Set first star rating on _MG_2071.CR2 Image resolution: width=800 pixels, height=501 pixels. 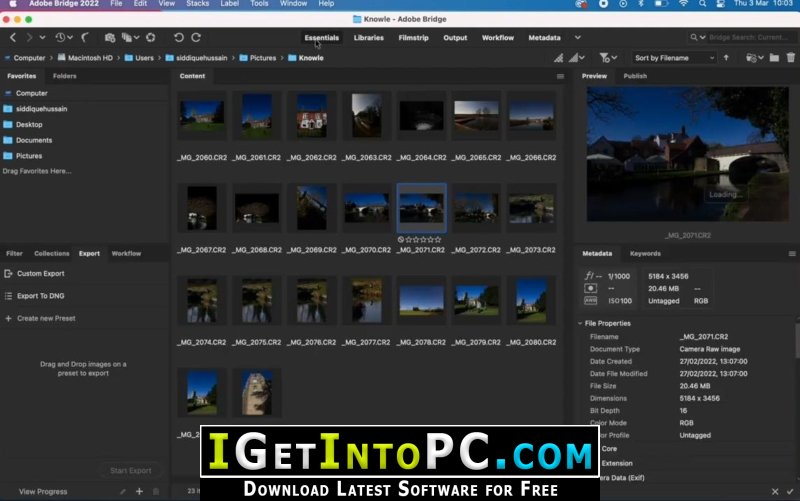coord(408,239)
